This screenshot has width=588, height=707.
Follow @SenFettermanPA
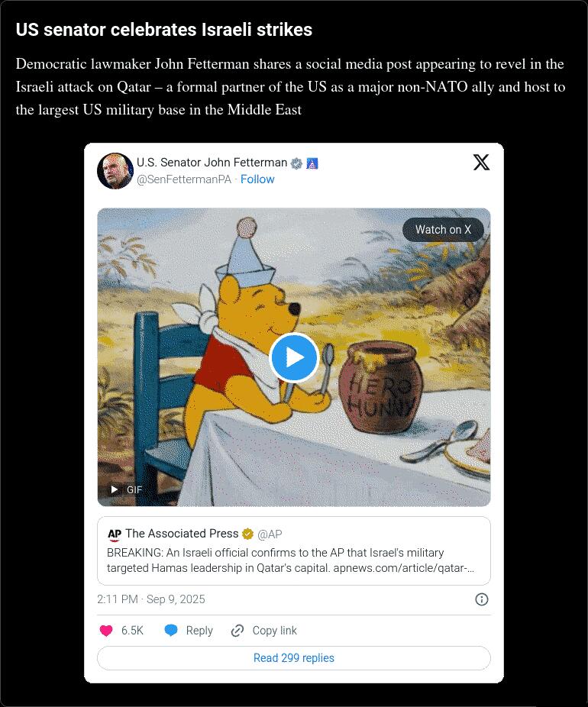(257, 179)
